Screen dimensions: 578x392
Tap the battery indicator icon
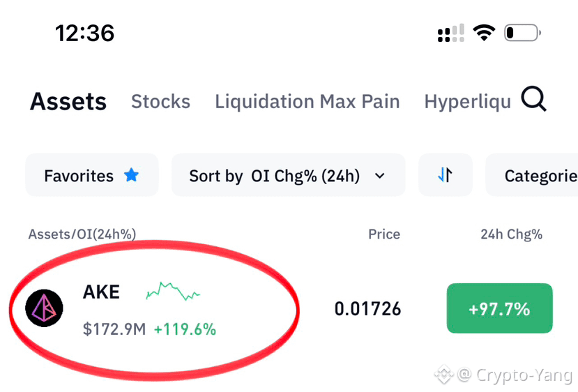[x=522, y=33]
